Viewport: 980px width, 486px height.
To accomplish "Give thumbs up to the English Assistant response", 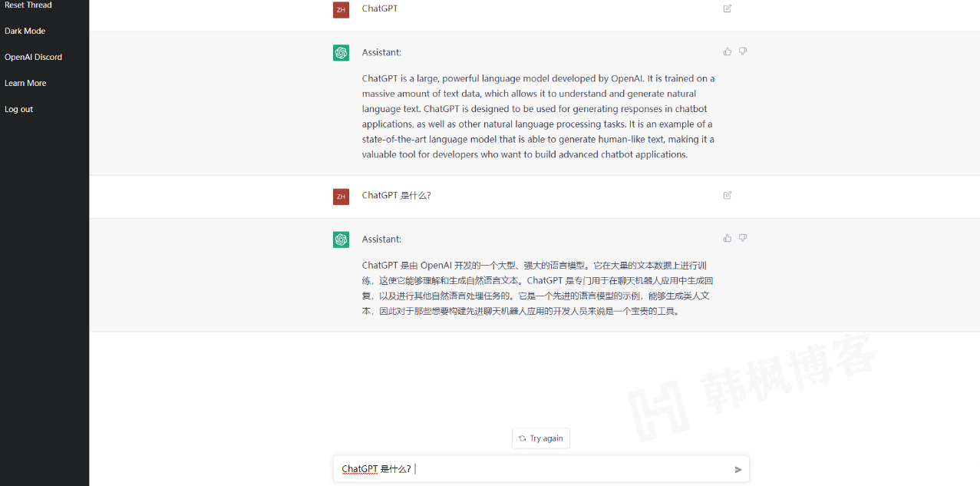I will 727,51.
